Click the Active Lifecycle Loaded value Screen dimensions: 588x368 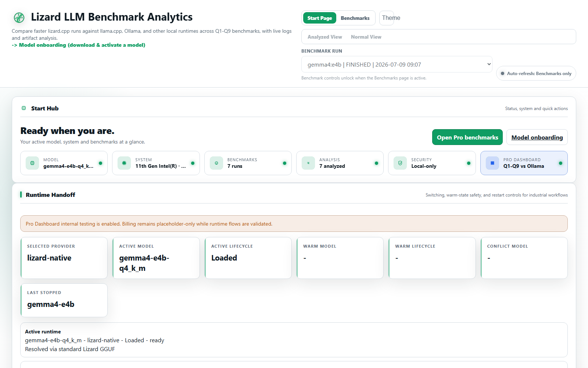[x=224, y=258]
